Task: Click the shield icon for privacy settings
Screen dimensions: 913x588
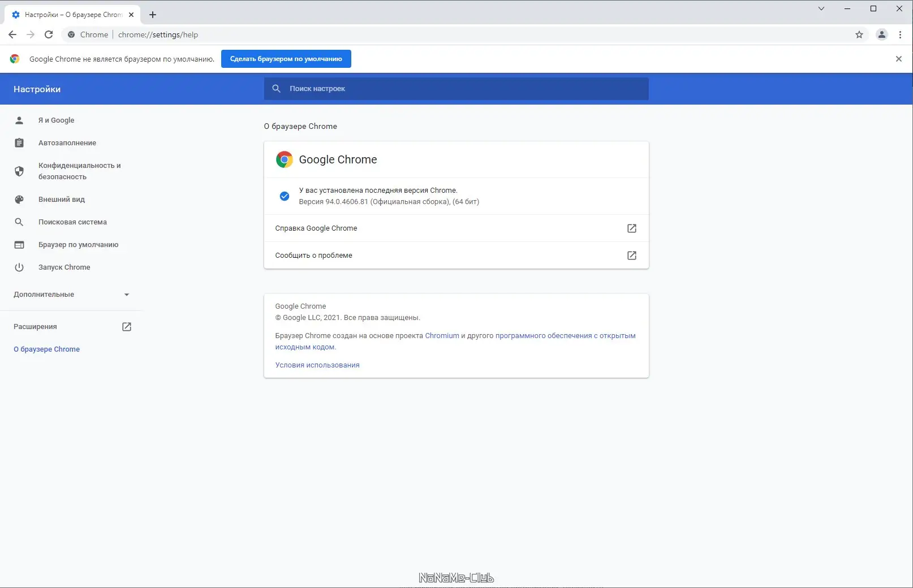Action: [19, 171]
